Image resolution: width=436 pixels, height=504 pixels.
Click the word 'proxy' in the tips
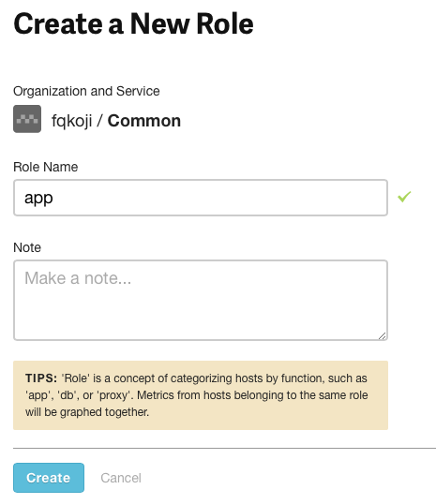[114, 395]
